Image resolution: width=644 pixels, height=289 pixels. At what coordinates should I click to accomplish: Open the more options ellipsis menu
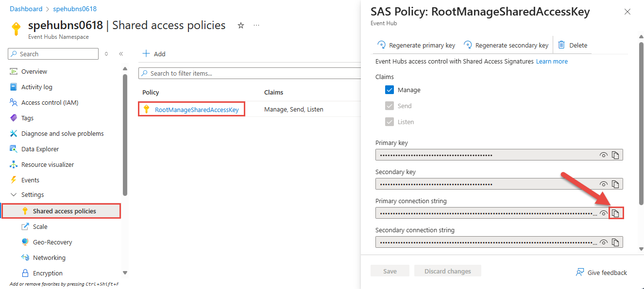point(256,25)
